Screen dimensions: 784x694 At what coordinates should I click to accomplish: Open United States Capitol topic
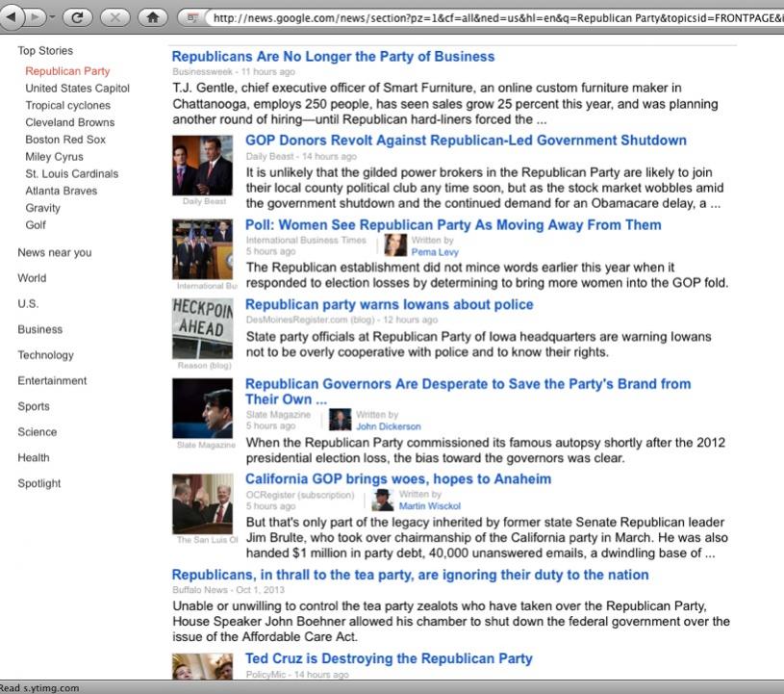coord(78,88)
